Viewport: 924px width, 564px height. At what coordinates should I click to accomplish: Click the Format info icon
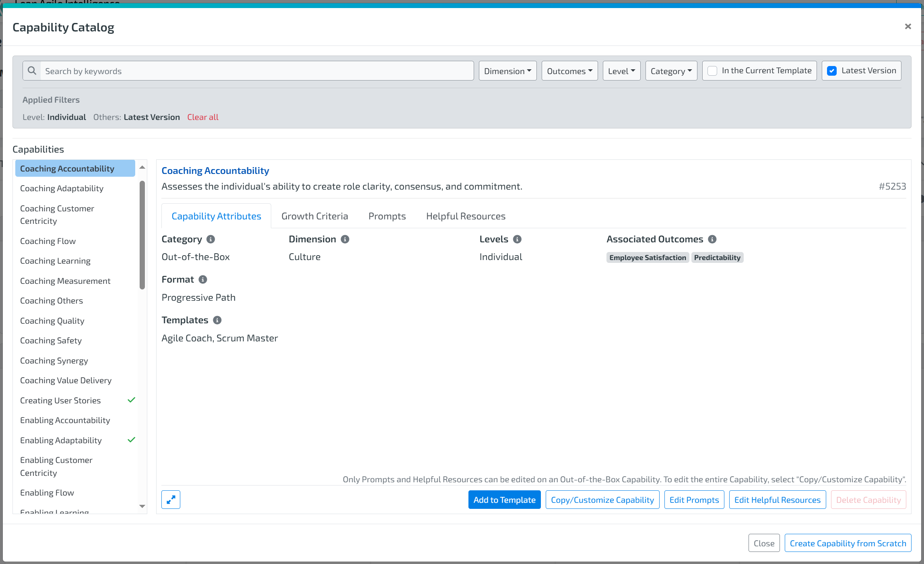point(203,279)
